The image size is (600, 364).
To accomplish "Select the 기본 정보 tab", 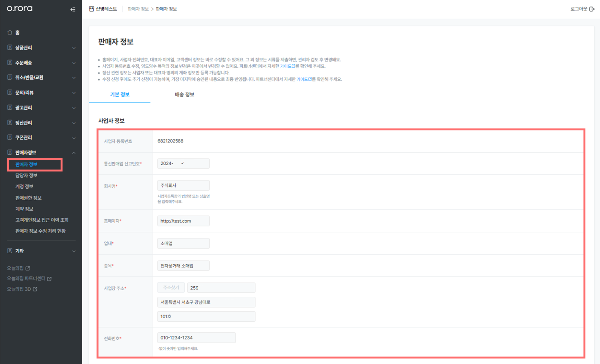I will (x=120, y=94).
